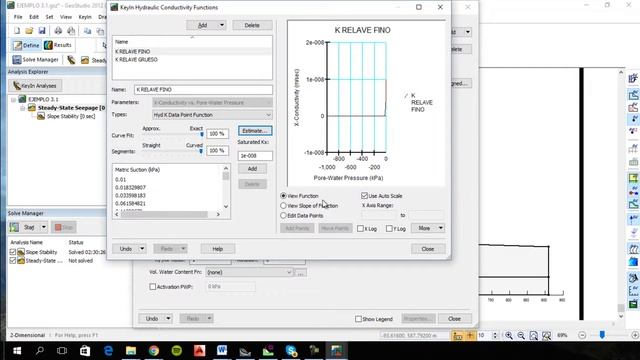This screenshot has height=360, width=640.
Task: Click the Print Preview icon in toolbar
Action: tap(71, 31)
